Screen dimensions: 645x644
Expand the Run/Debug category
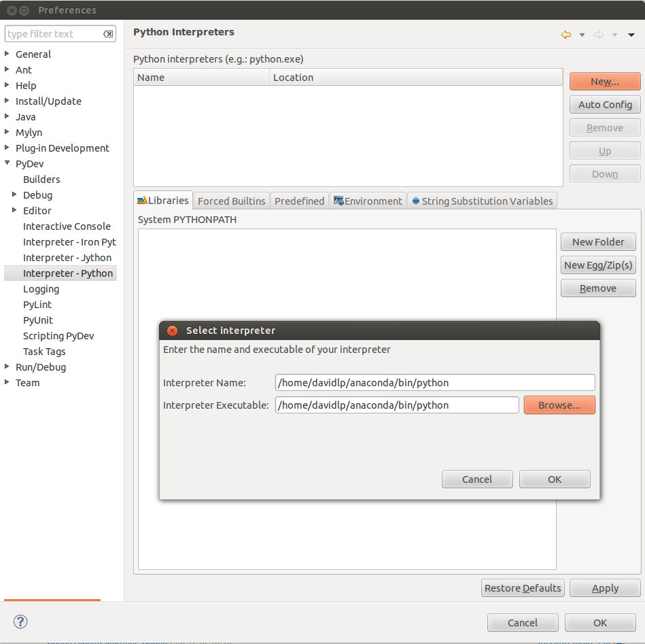pyautogui.click(x=7, y=367)
